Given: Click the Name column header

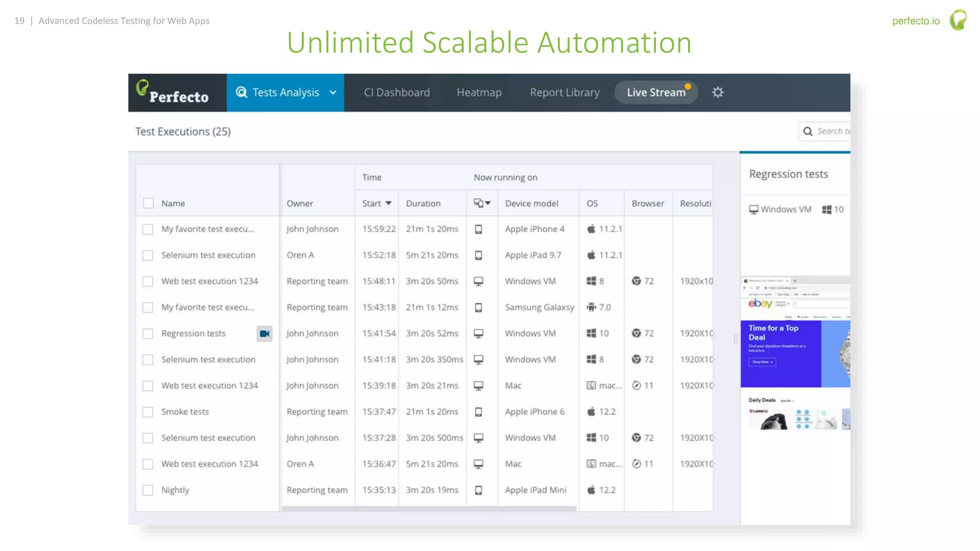Looking at the screenshot, I should (173, 203).
